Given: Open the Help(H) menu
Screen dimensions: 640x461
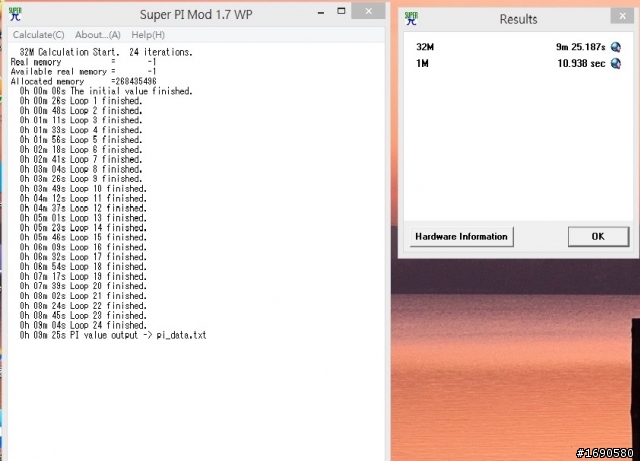Looking at the screenshot, I should 148,35.
